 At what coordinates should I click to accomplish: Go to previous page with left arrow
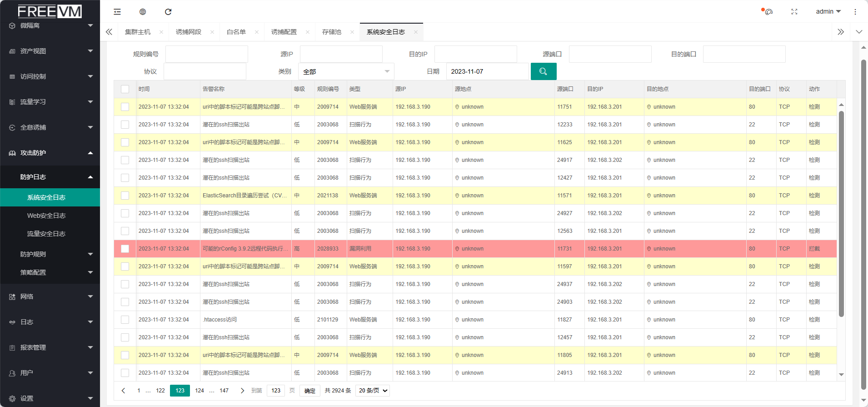click(x=123, y=391)
